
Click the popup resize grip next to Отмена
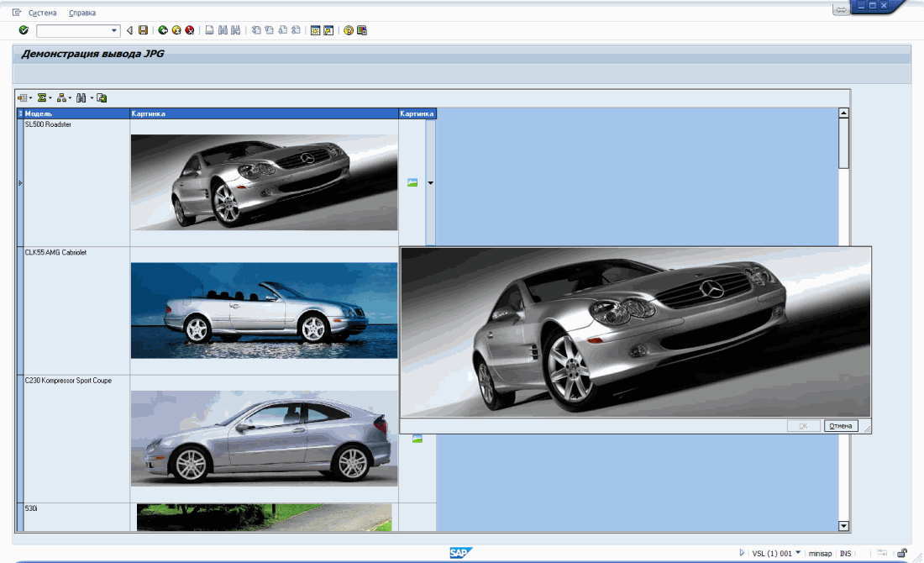[x=866, y=429]
